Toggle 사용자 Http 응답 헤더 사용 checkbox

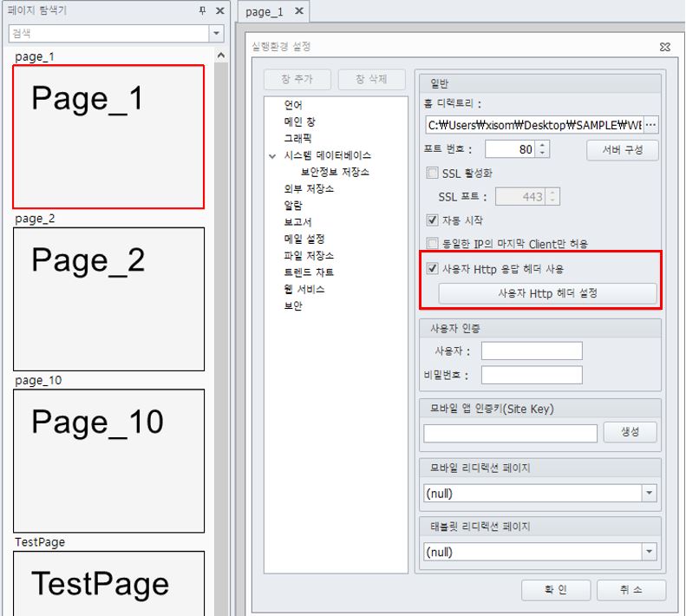[432, 268]
